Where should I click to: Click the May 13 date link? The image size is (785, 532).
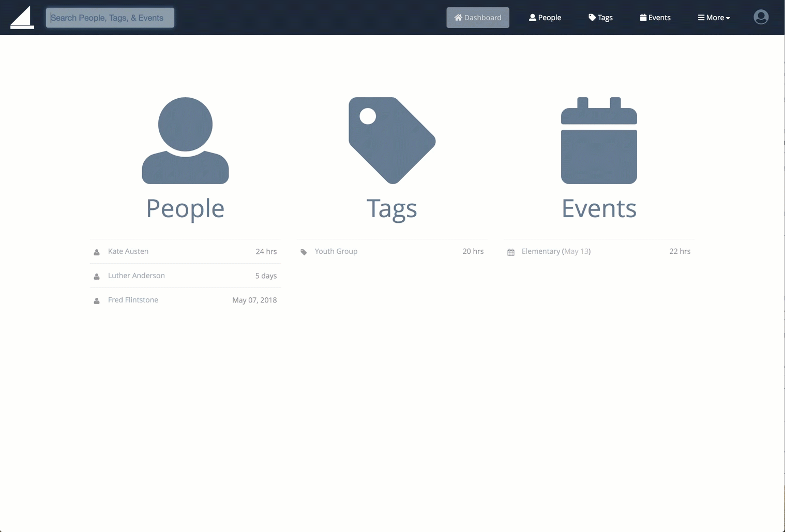(x=576, y=251)
